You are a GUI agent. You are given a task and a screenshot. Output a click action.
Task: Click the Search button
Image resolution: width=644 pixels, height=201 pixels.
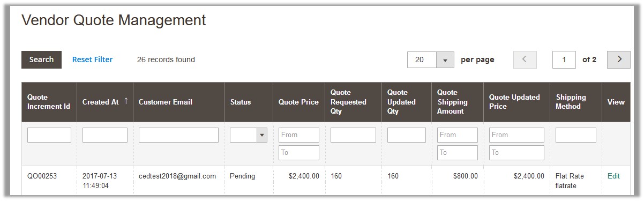point(41,59)
